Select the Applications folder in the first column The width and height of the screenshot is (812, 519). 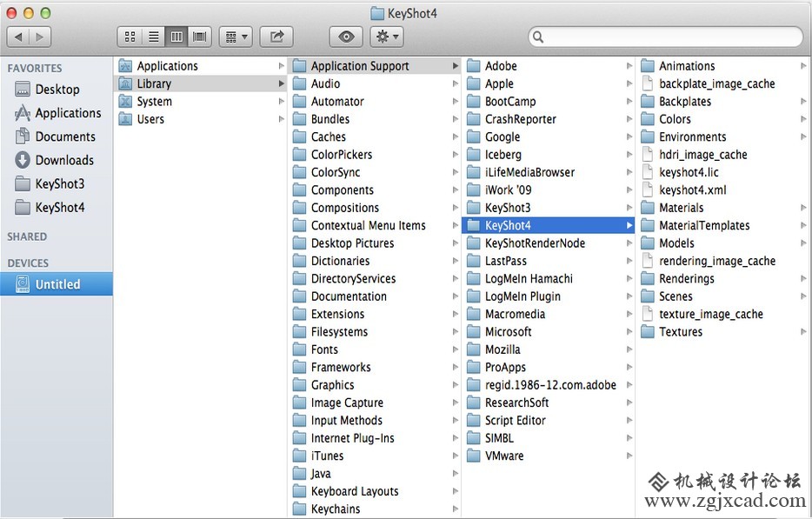click(200, 66)
